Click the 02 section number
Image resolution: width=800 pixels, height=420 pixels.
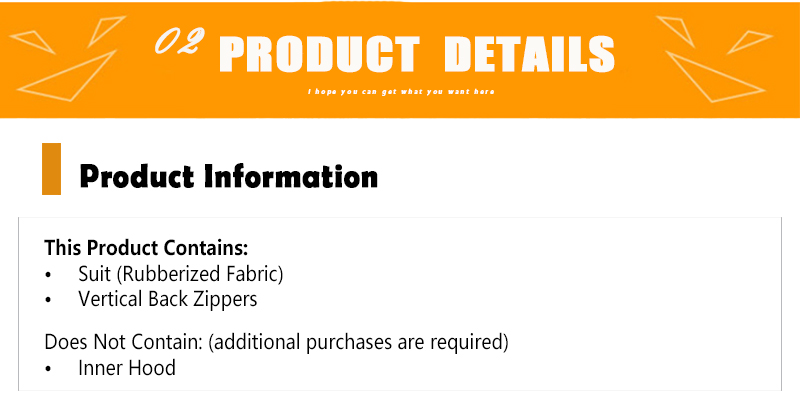click(x=179, y=41)
